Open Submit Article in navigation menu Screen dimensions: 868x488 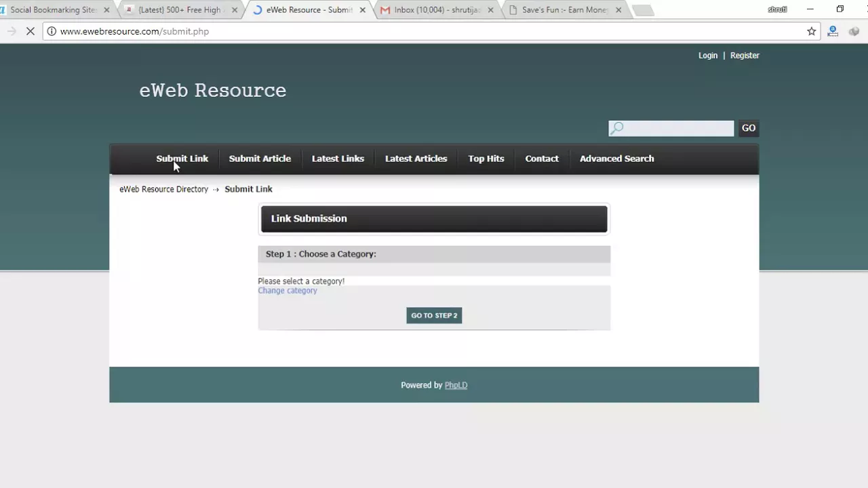[260, 159]
